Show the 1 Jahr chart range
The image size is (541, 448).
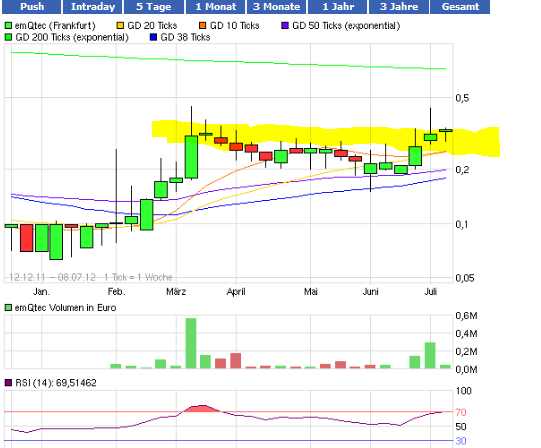pyautogui.click(x=337, y=7)
